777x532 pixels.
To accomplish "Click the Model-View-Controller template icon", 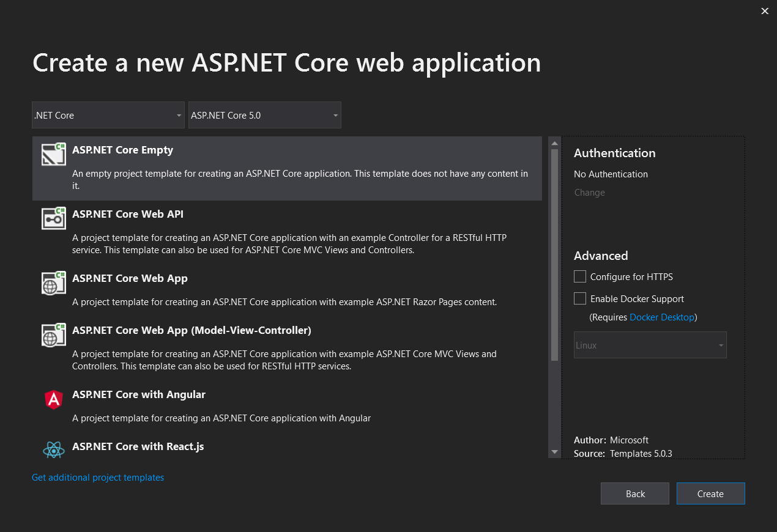I will pos(54,335).
